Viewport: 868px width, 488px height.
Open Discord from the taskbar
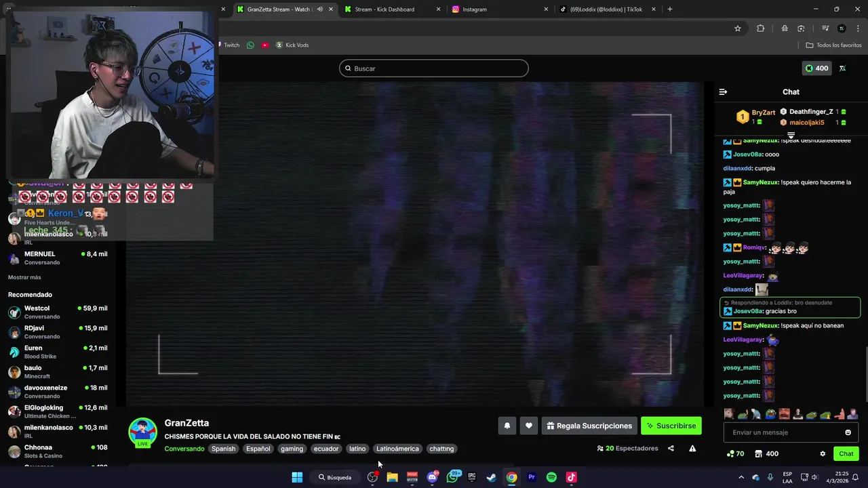(x=432, y=477)
